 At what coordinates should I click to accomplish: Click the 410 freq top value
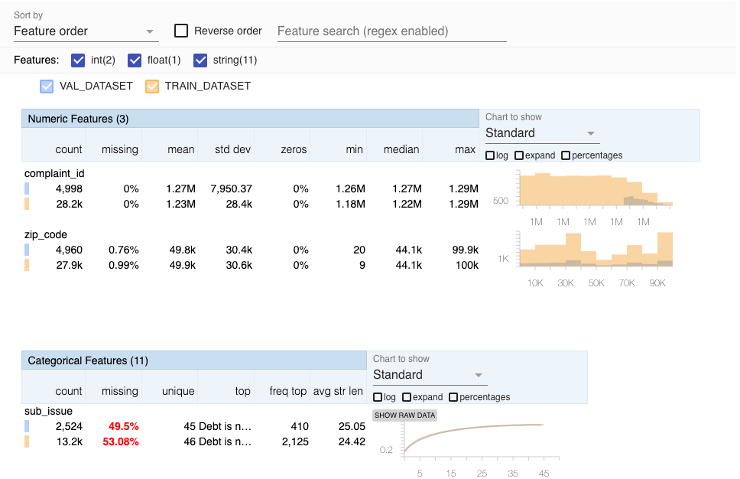click(300, 427)
